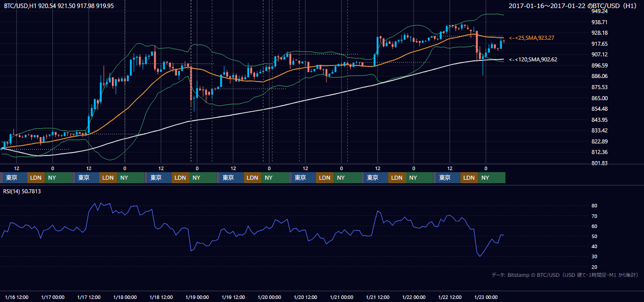Click price axis value 865.00

(x=599, y=98)
